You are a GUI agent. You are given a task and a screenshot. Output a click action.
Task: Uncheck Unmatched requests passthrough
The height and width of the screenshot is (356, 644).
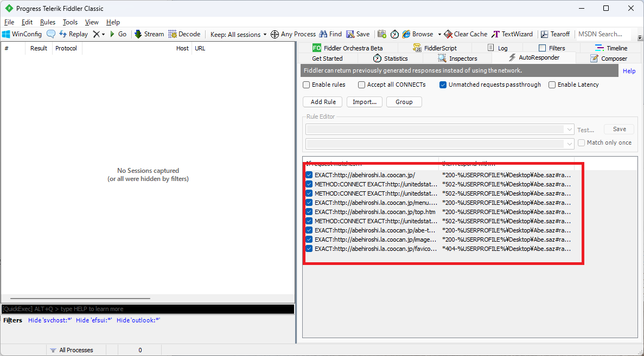(x=443, y=85)
